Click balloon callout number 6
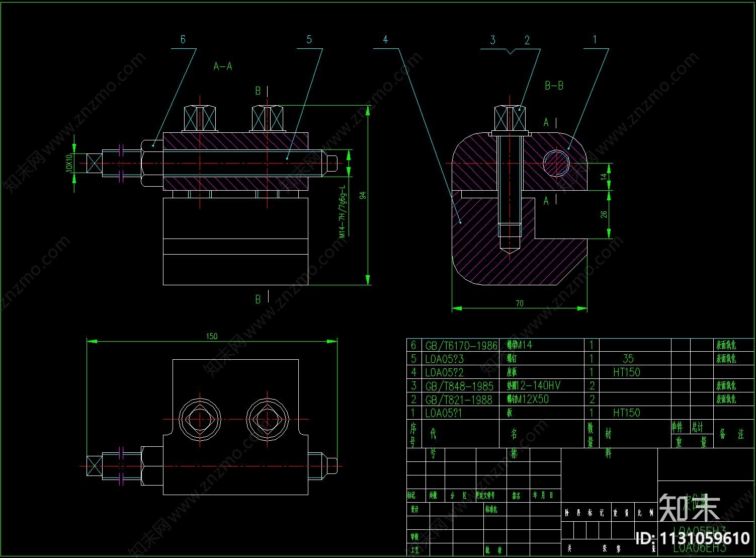 click(x=183, y=39)
